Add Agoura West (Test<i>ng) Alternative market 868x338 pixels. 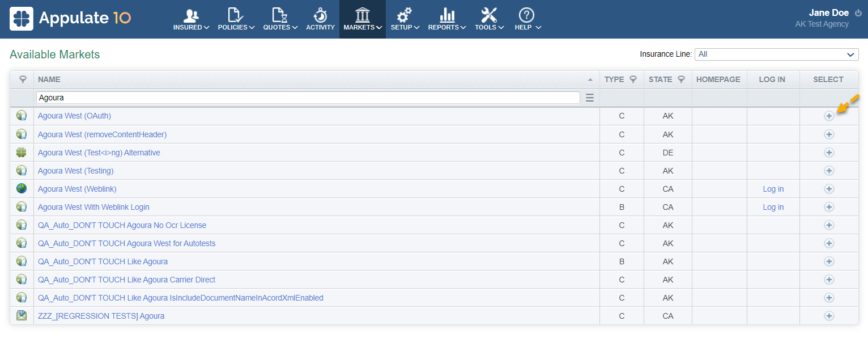[x=829, y=153]
